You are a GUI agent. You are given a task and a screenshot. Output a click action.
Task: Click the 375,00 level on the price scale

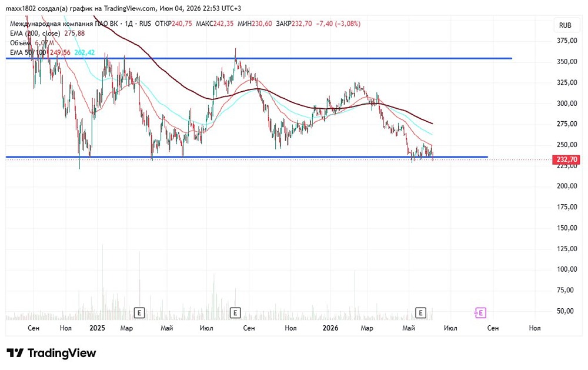[567, 41]
